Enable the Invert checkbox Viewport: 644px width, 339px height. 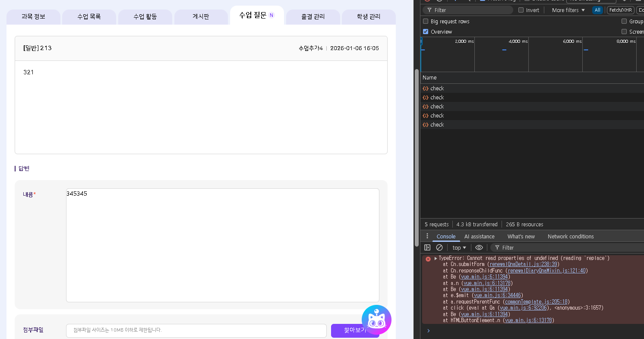pos(521,10)
